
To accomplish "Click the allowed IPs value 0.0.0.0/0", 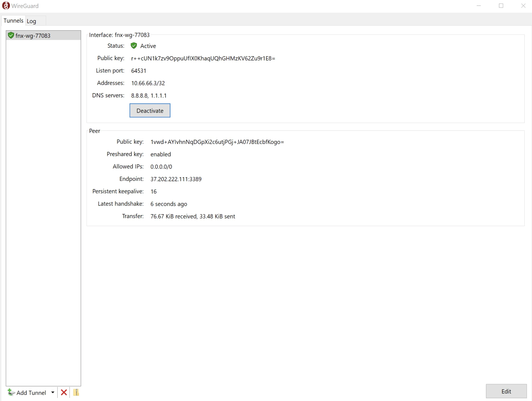I will point(161,167).
